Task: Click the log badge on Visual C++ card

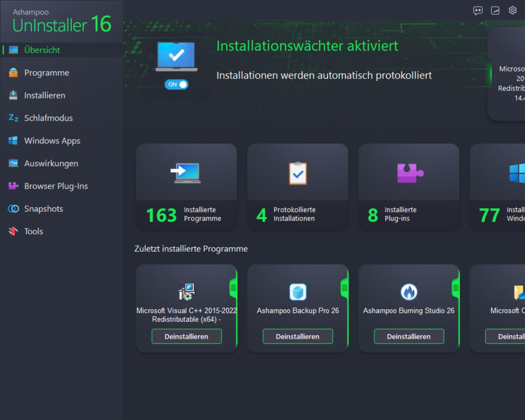Action: pyautogui.click(x=233, y=288)
